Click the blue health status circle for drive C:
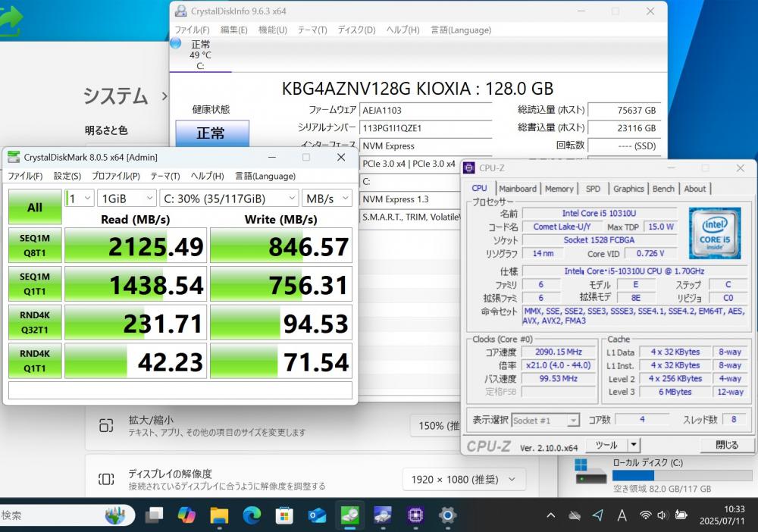 176,43
